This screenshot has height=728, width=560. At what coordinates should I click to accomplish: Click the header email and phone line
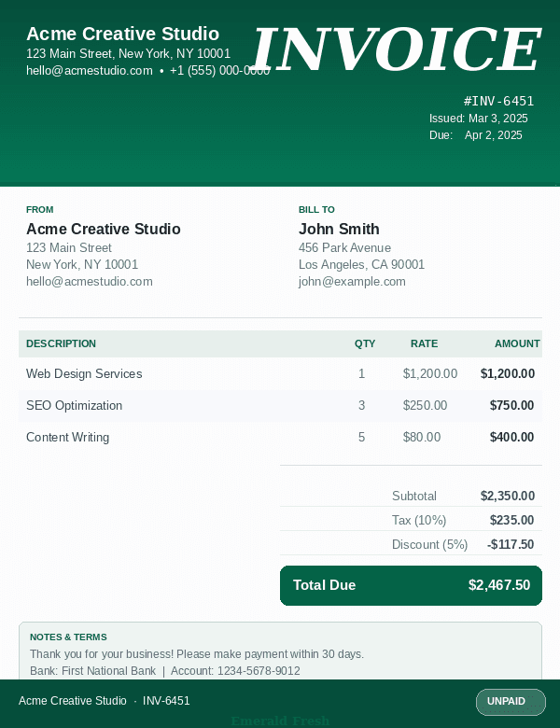tap(148, 71)
